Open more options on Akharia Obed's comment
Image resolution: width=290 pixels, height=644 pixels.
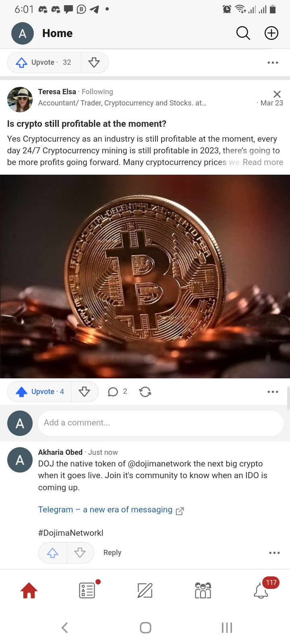274,553
